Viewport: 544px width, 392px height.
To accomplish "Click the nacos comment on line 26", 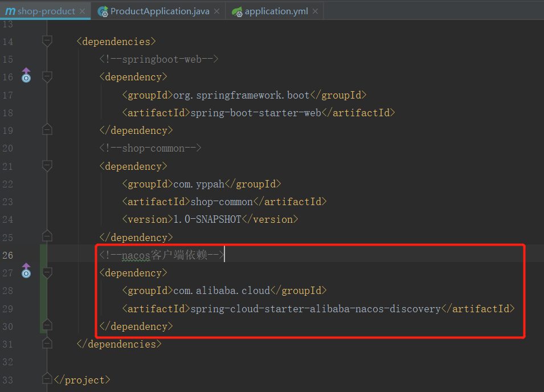I will point(162,255).
